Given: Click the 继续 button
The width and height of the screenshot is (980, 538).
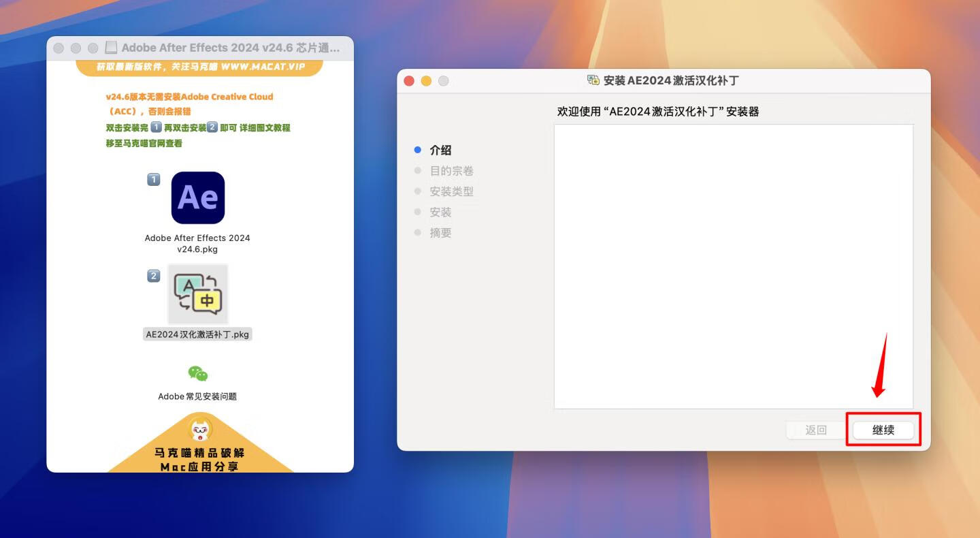Looking at the screenshot, I should click(x=883, y=430).
